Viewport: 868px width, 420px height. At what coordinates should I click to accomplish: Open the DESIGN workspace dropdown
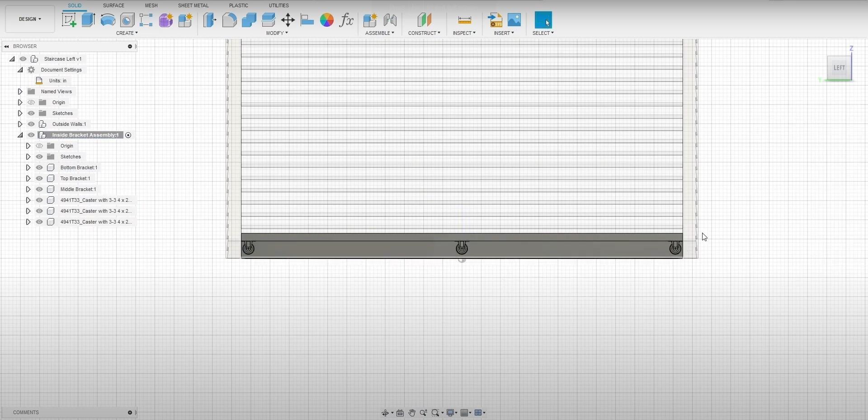[30, 19]
